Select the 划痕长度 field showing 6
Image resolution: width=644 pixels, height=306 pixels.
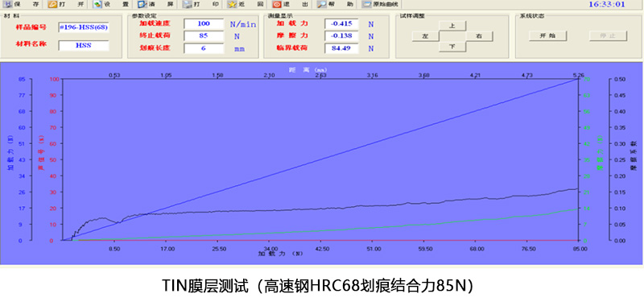204,48
